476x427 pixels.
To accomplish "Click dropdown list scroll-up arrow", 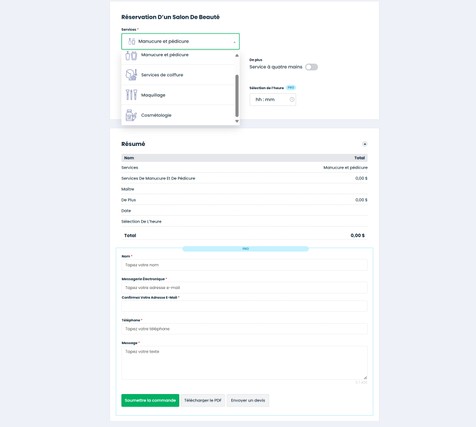I will tap(237, 55).
